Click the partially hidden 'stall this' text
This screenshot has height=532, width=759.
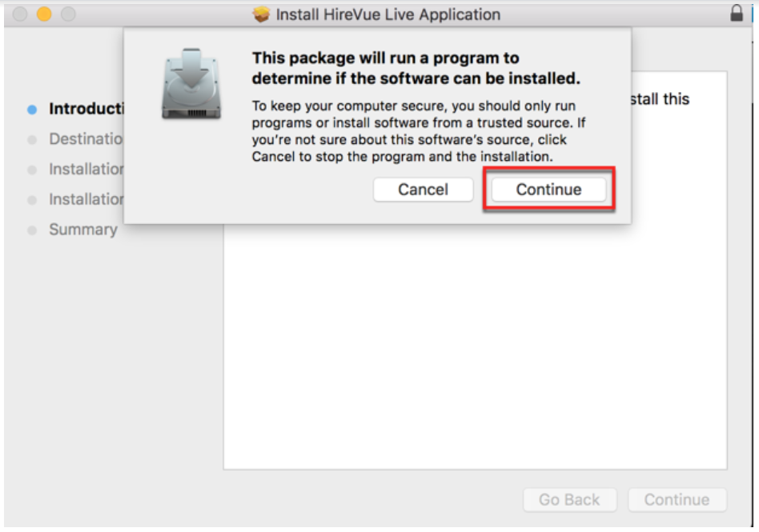(x=661, y=98)
